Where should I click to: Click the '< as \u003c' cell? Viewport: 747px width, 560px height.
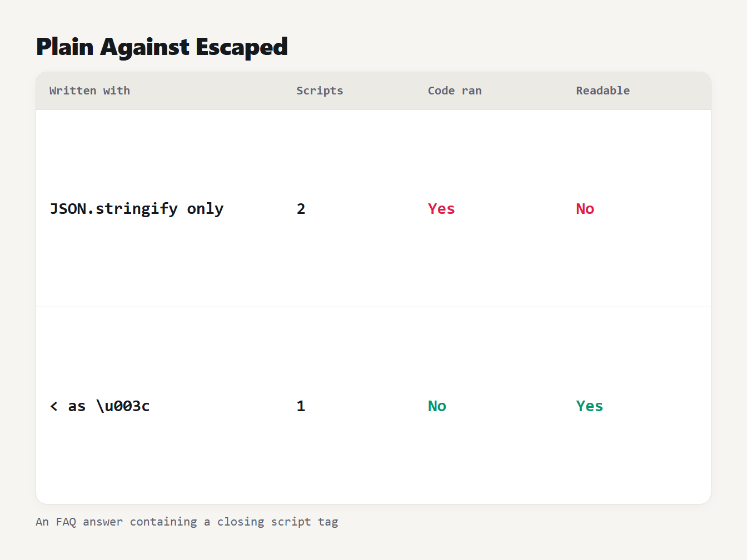[100, 406]
